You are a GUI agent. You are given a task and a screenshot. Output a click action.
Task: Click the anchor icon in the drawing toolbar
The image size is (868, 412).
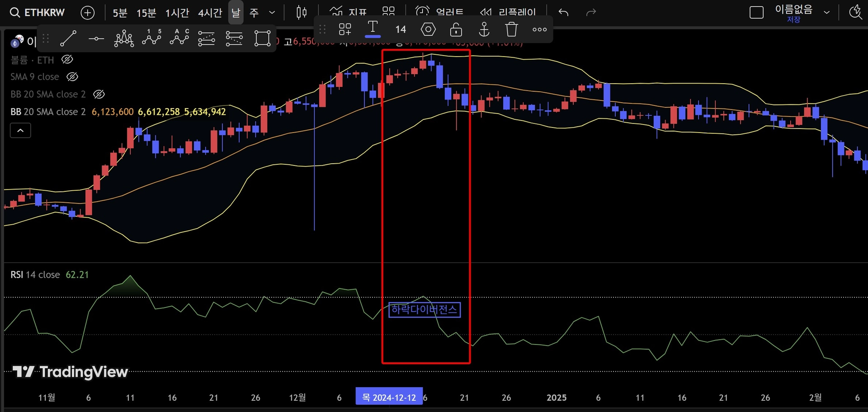(x=484, y=30)
